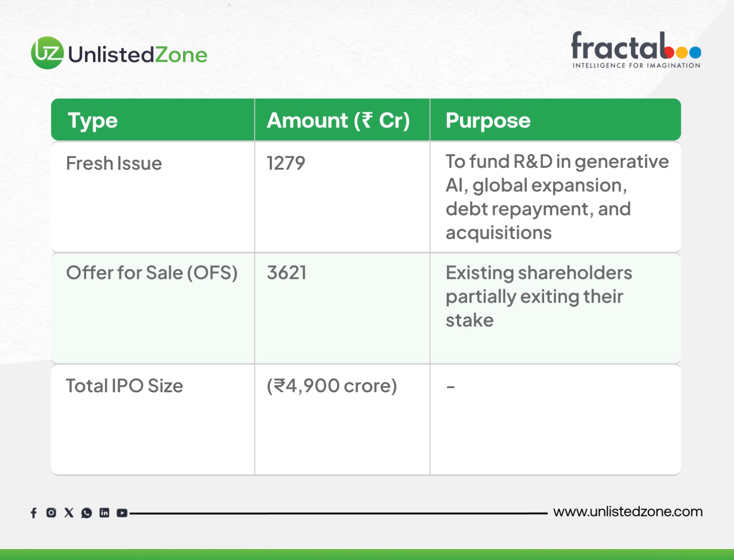Click the UnlistedZone logo

click(119, 54)
